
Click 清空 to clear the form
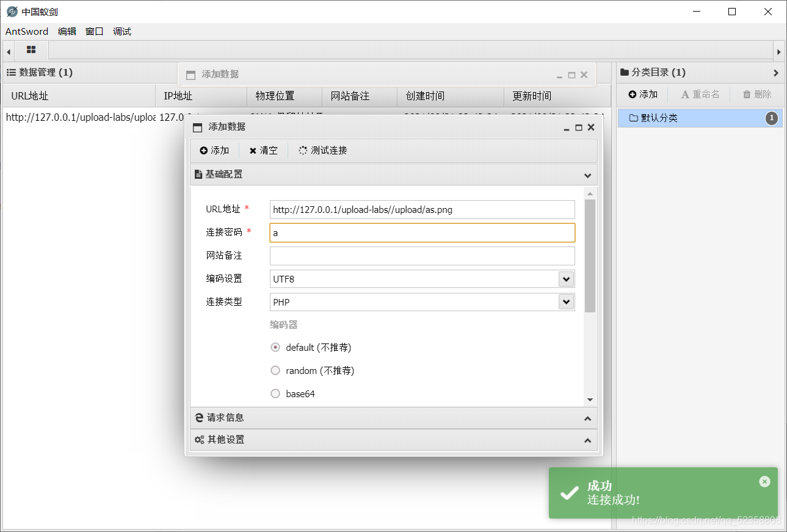coord(263,151)
